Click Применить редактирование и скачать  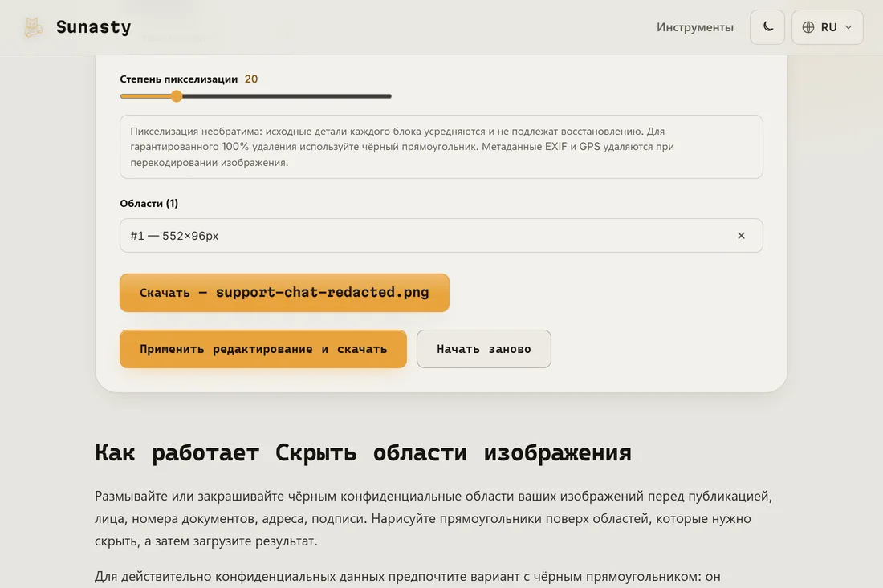coord(263,349)
